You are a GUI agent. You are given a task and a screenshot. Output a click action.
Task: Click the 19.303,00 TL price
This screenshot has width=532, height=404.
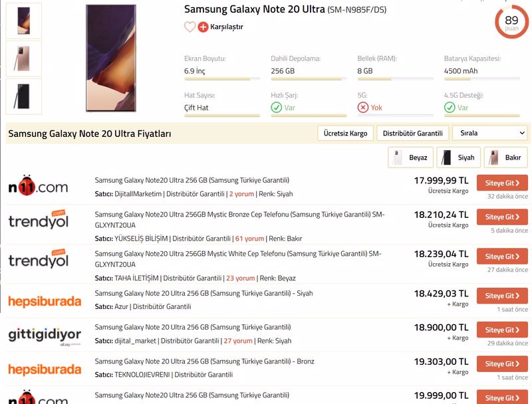pyautogui.click(x=441, y=361)
